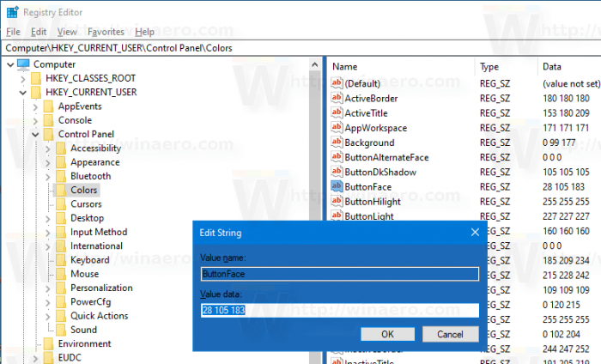601x364 pixels.
Task: Click the data value 185 209 234
Action: [x=566, y=260]
